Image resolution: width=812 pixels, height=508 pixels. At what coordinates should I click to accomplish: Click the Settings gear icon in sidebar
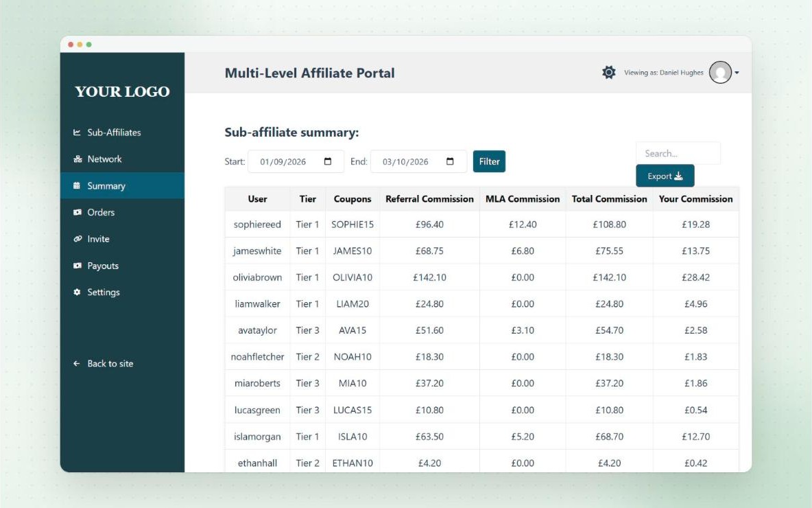click(77, 292)
